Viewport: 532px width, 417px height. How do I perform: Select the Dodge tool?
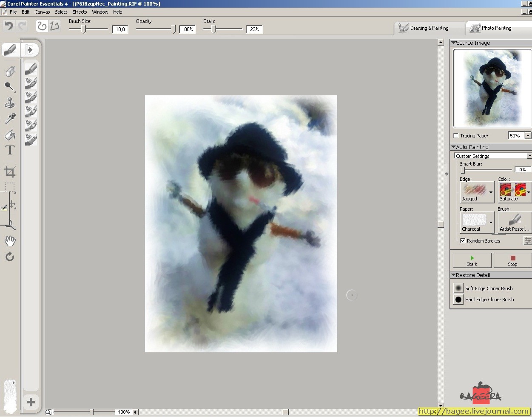tap(9, 87)
